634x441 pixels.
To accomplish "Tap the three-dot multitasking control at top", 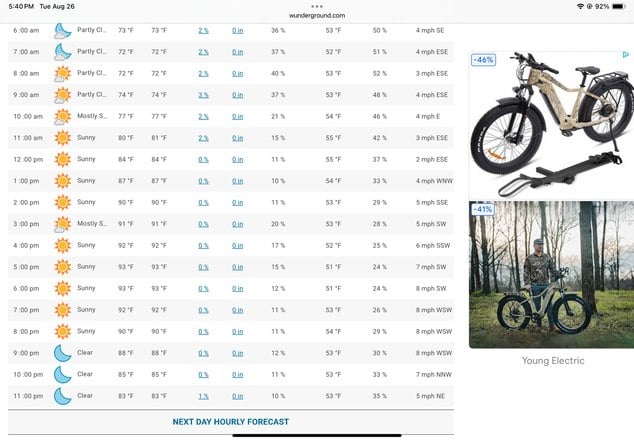I will pyautogui.click(x=317, y=6).
